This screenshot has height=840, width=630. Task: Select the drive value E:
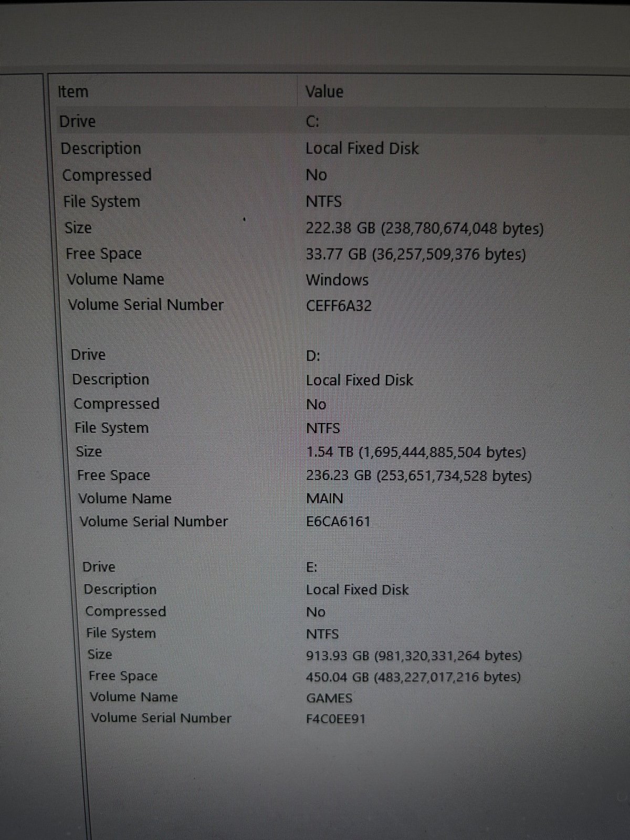point(311,568)
